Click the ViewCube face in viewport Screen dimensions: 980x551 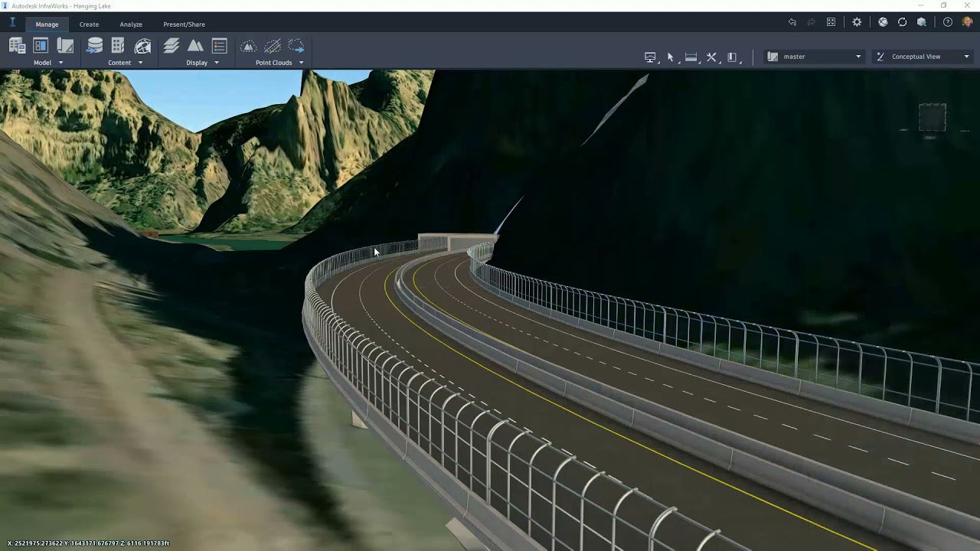[932, 119]
